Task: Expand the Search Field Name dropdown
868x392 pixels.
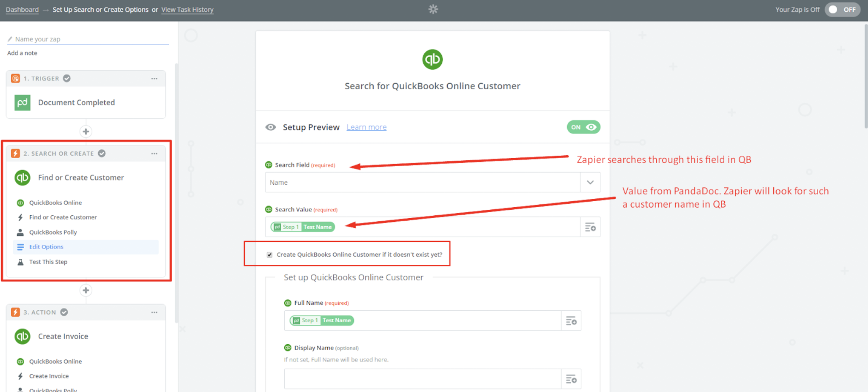Action: pyautogui.click(x=590, y=182)
